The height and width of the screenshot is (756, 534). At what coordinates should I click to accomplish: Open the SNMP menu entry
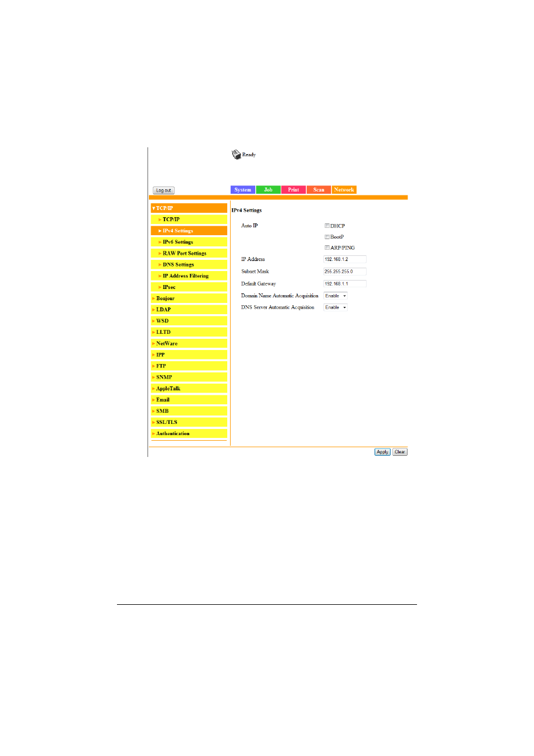click(189, 377)
